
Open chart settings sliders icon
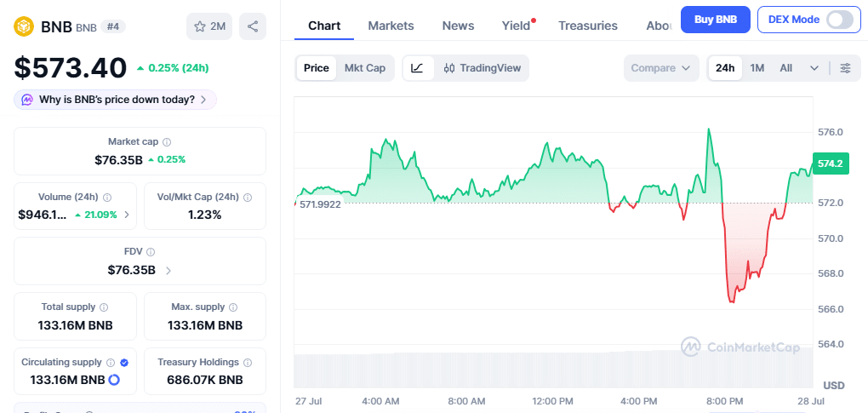coord(845,68)
